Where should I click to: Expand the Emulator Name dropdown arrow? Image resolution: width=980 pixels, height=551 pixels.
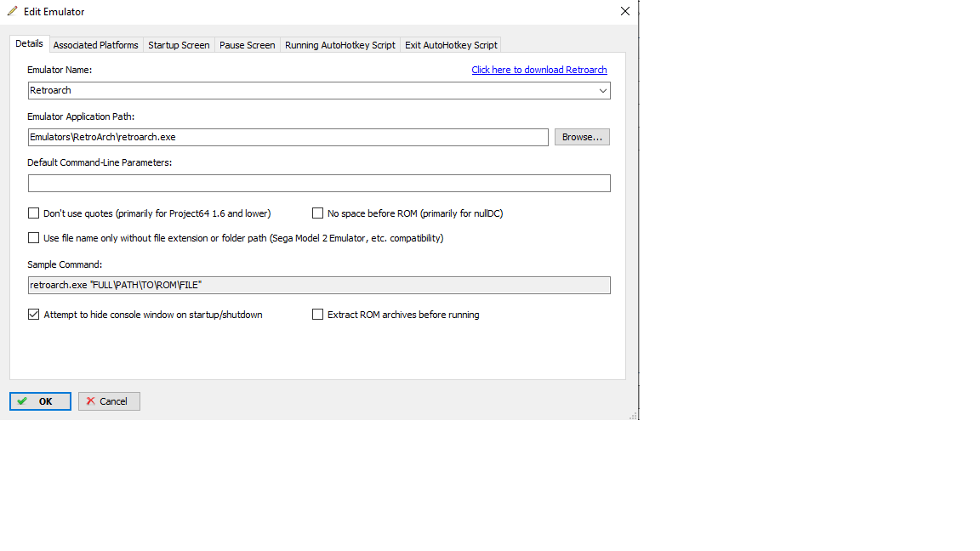pos(602,91)
